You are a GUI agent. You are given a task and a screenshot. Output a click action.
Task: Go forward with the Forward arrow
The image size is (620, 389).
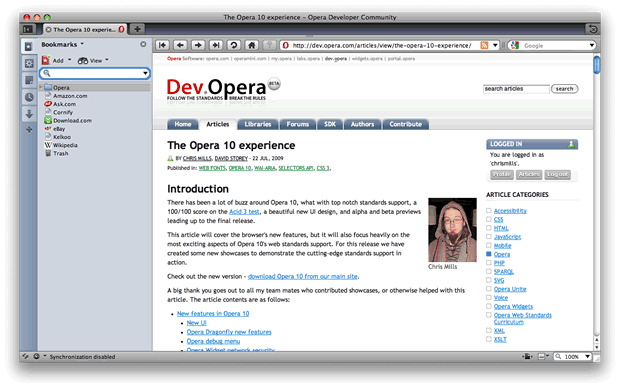[198, 45]
